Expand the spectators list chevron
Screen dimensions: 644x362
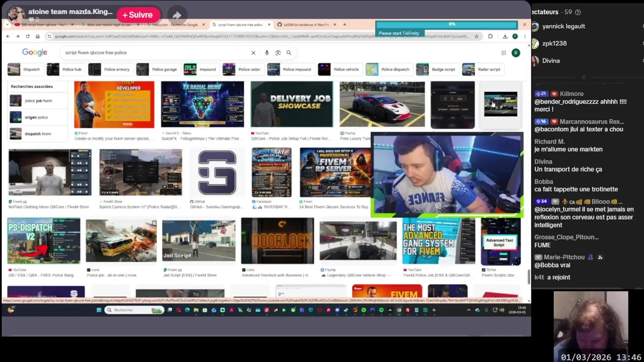point(583,77)
